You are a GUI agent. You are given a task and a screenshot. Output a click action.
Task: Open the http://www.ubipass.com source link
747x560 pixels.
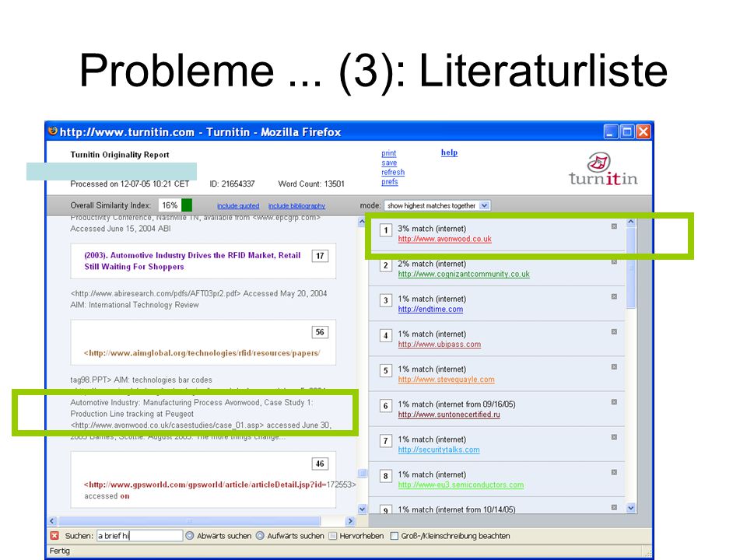(440, 345)
